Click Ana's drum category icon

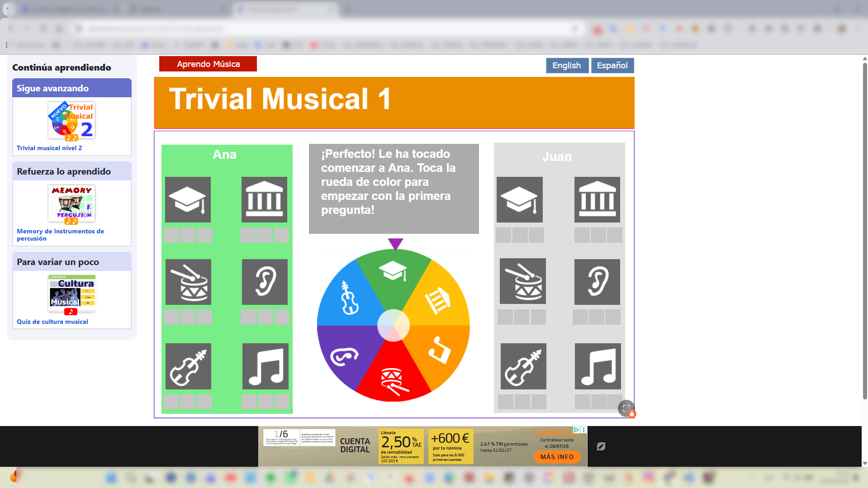188,282
